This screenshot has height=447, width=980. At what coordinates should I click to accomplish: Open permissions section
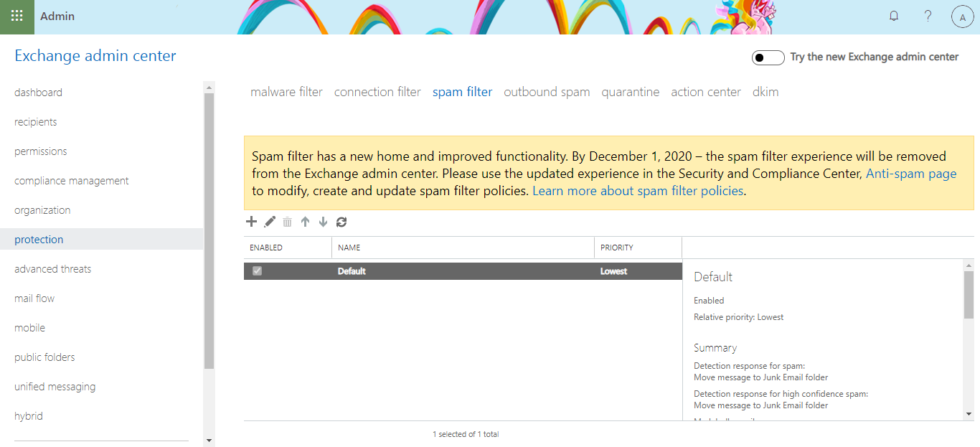click(41, 151)
